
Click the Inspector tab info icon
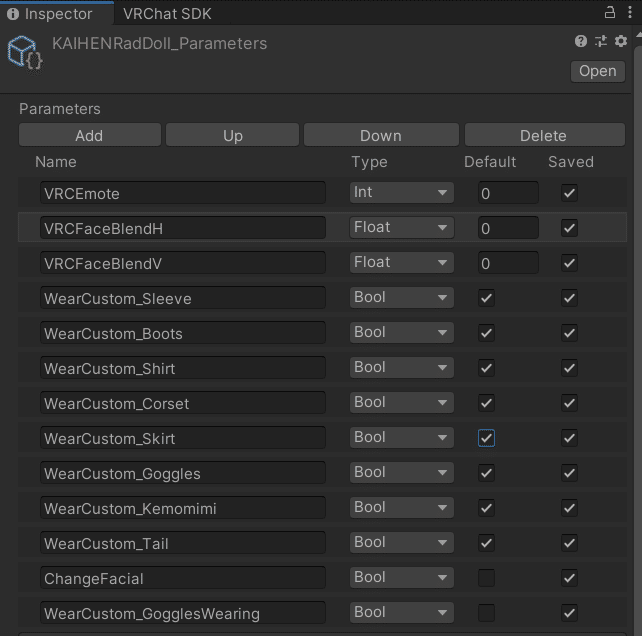(x=13, y=14)
